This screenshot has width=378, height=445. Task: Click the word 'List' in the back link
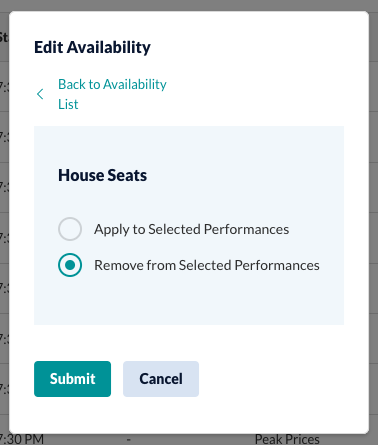[x=68, y=104]
